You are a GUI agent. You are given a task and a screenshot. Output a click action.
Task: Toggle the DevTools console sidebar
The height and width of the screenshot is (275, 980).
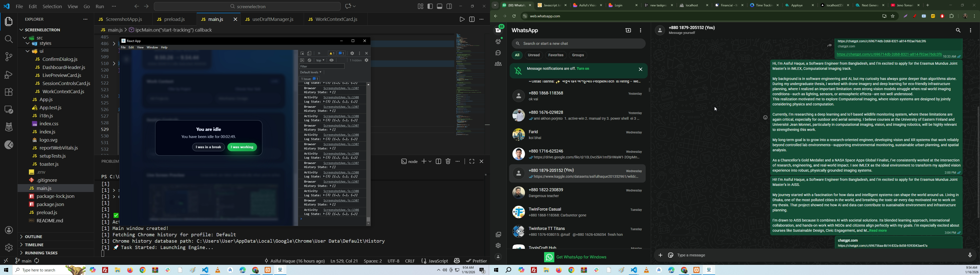tap(302, 60)
